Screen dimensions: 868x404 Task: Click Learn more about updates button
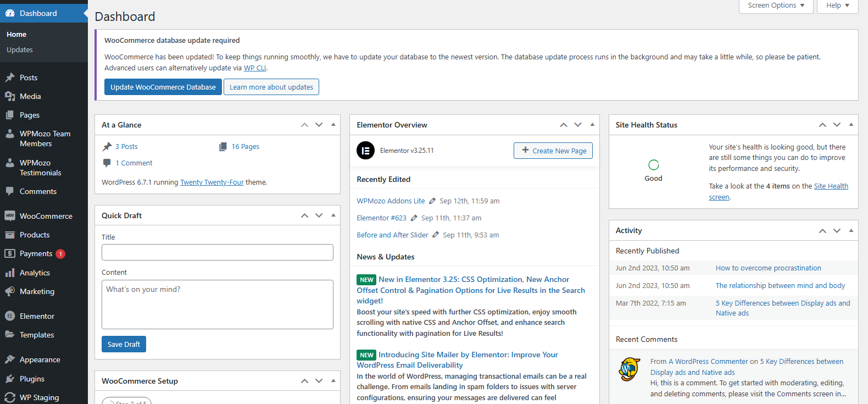coord(271,87)
